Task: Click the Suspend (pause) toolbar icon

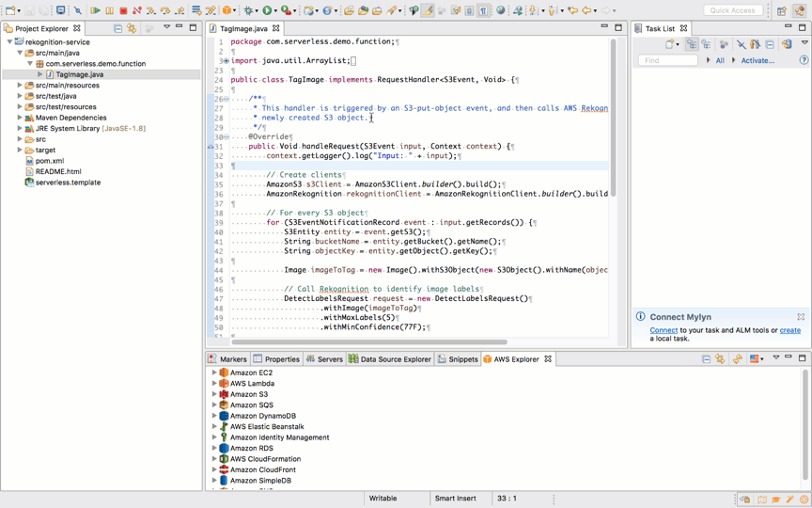Action: [x=109, y=10]
